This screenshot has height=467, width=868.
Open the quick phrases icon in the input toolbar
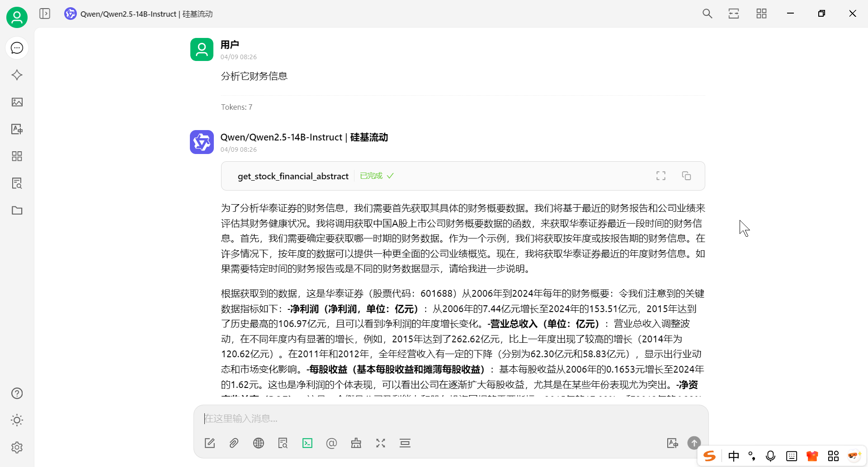point(356,443)
